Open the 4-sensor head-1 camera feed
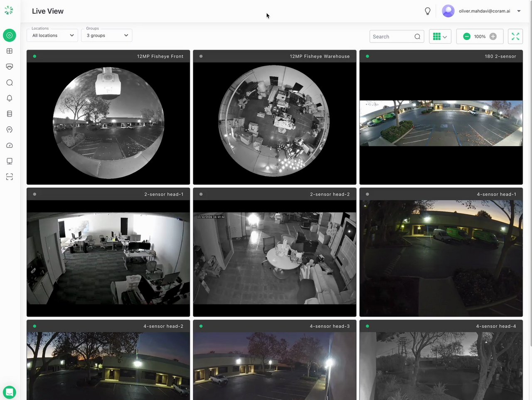Viewport: 532px width, 400px height. coord(441,258)
